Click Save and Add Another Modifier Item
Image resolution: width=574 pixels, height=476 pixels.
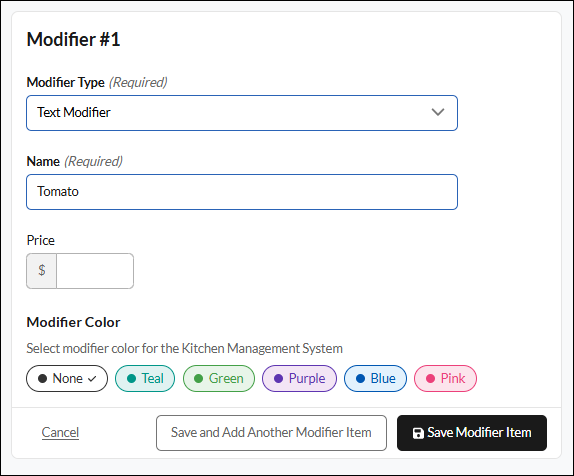click(271, 433)
